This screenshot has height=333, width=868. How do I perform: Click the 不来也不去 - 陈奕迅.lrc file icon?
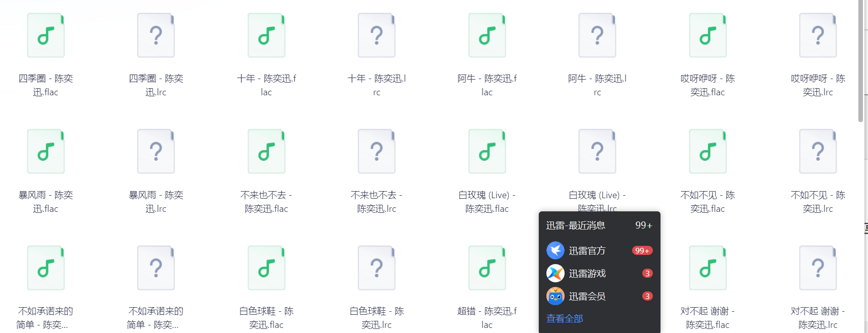click(376, 152)
